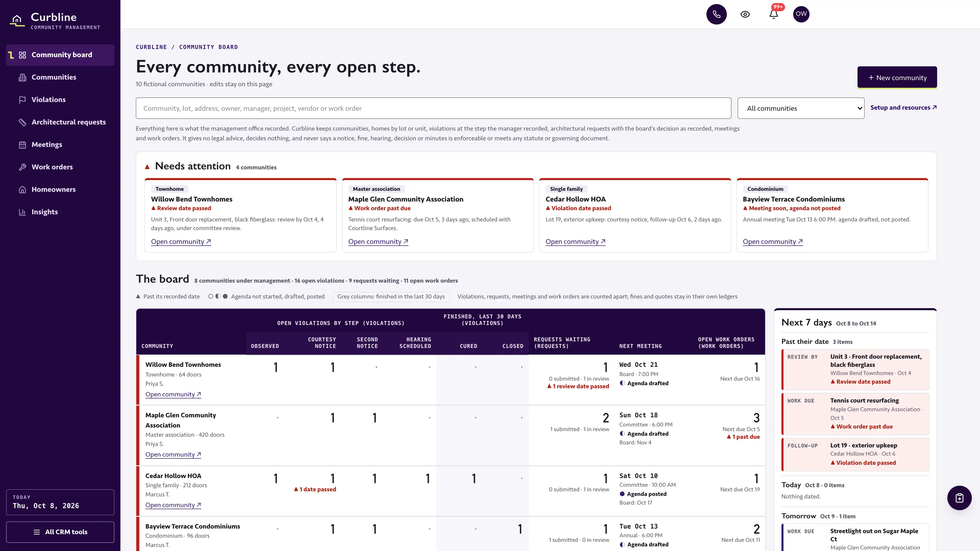Click the Requests Waiting column header

(x=562, y=343)
